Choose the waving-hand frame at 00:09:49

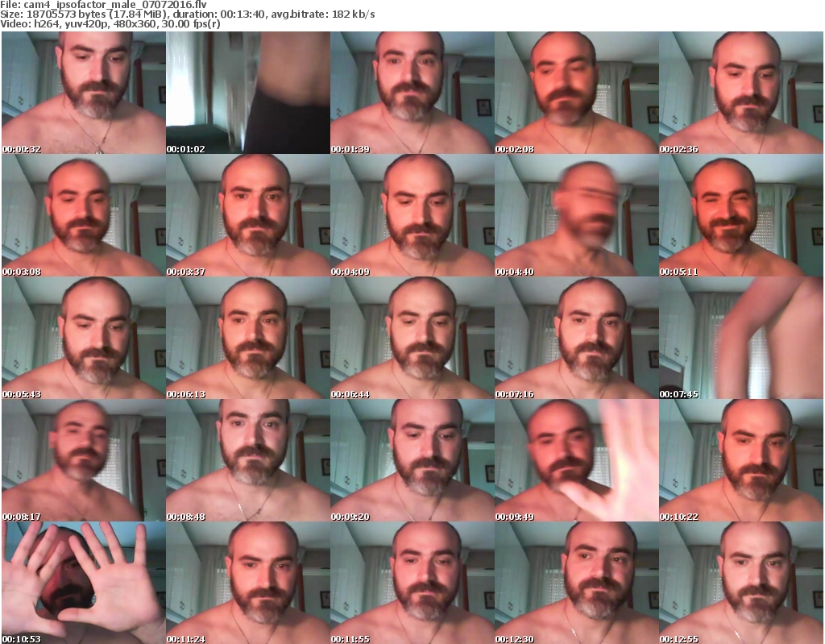pyautogui.click(x=576, y=460)
